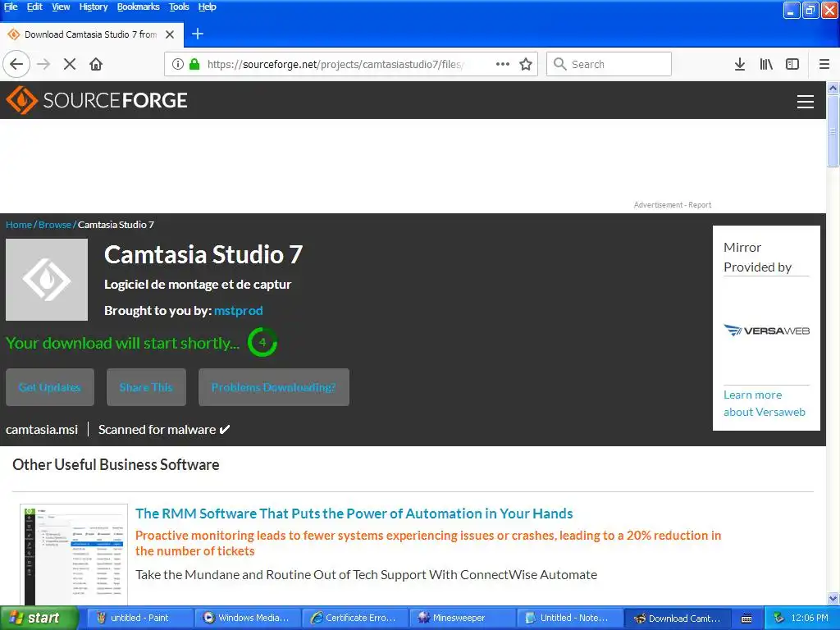Toggle the sidebar view icon

point(792,64)
